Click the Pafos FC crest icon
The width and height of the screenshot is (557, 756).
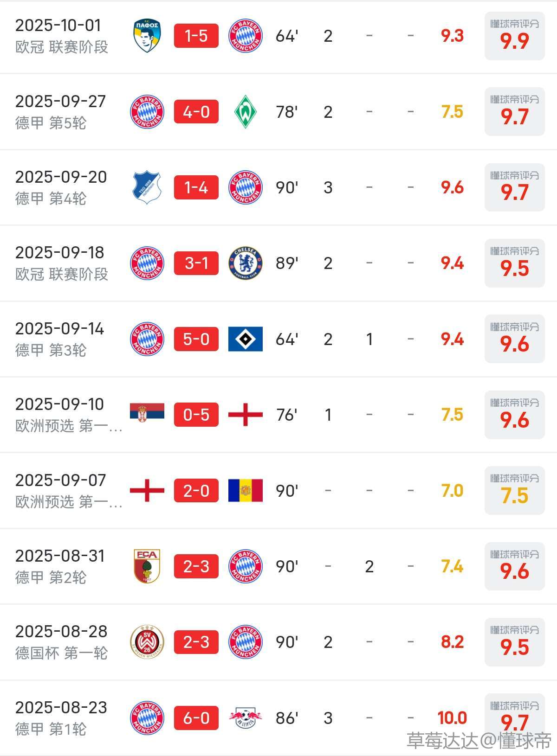[147, 36]
